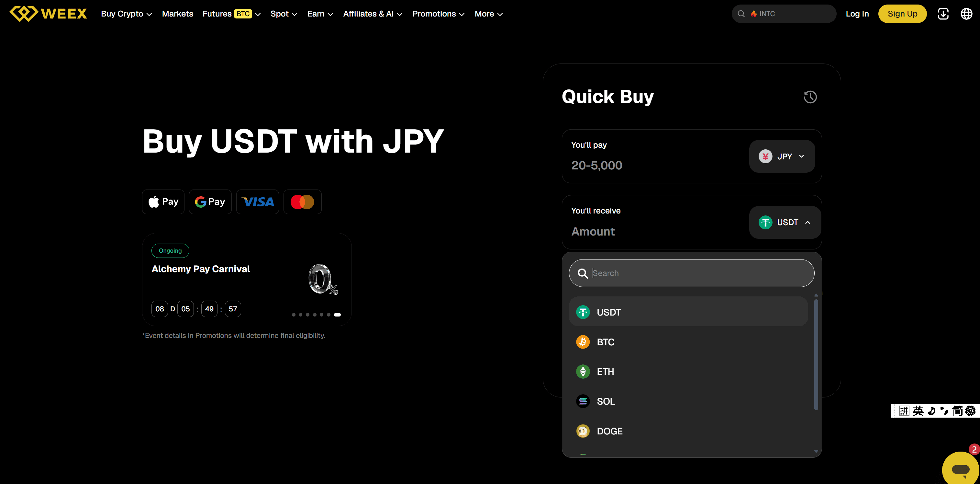Collapse the USDT coin dropdown
980x484 pixels.
pyautogui.click(x=785, y=222)
